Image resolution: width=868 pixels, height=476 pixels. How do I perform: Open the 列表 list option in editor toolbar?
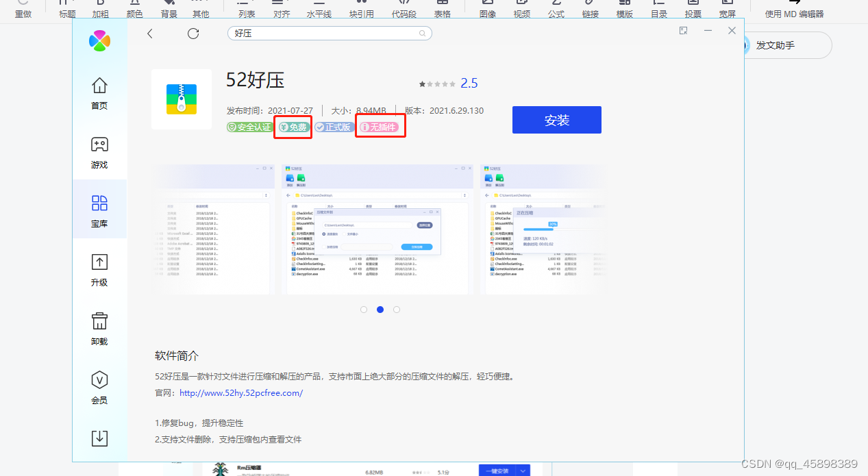click(x=247, y=10)
